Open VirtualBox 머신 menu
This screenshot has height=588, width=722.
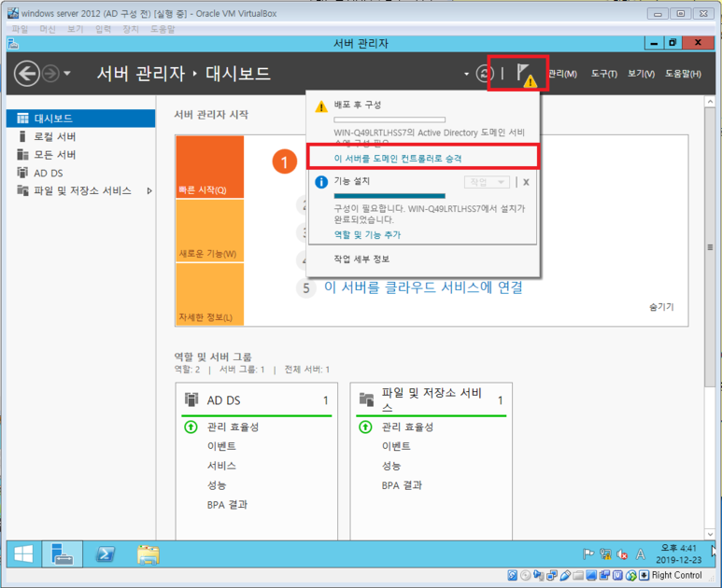(x=48, y=30)
